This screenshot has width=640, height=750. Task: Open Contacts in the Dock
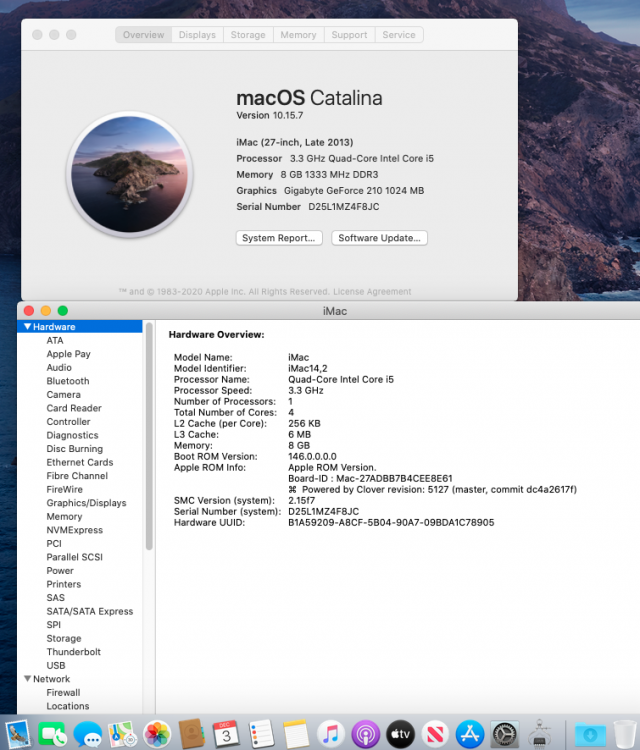(192, 734)
